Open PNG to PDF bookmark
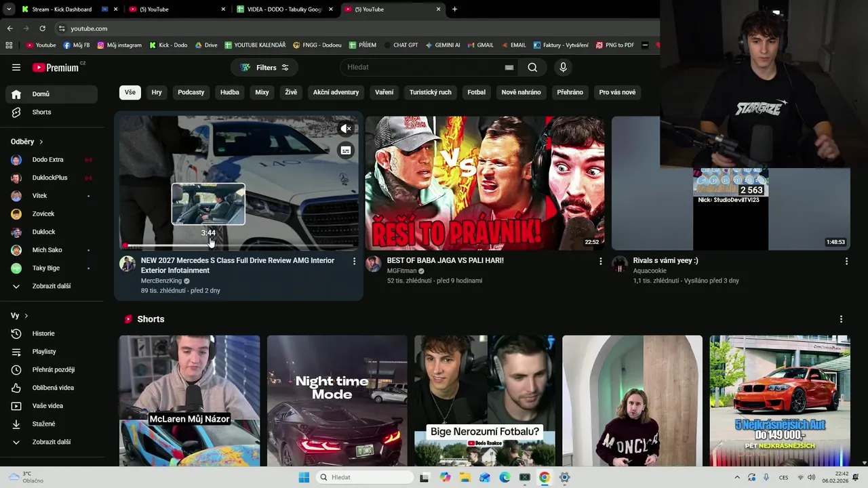Viewport: 868px width, 488px height. tap(615, 45)
